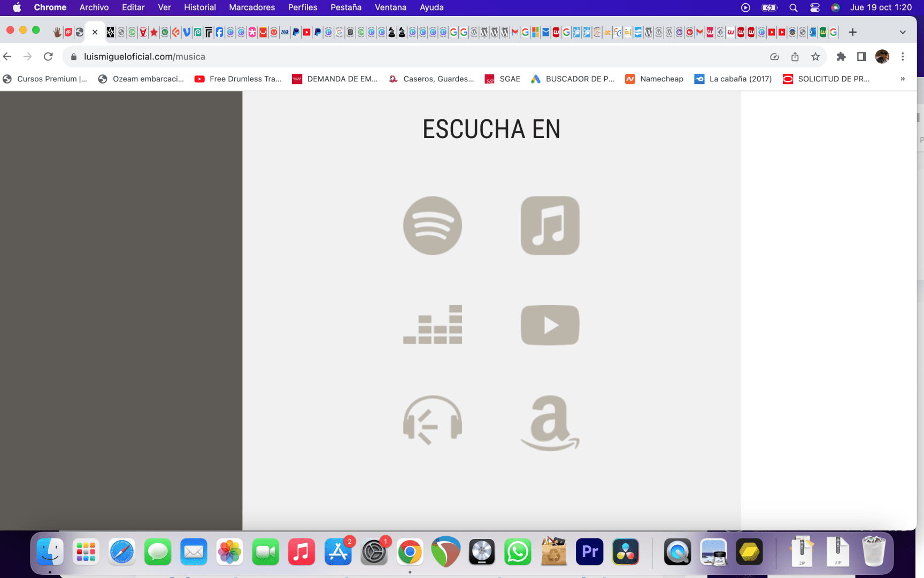924x578 pixels.
Task: Open the Amazon Music icon
Action: point(550,423)
